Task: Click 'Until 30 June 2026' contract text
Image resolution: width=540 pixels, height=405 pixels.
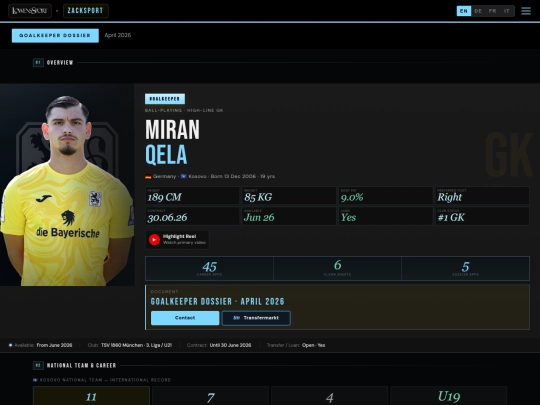Action: pos(230,345)
